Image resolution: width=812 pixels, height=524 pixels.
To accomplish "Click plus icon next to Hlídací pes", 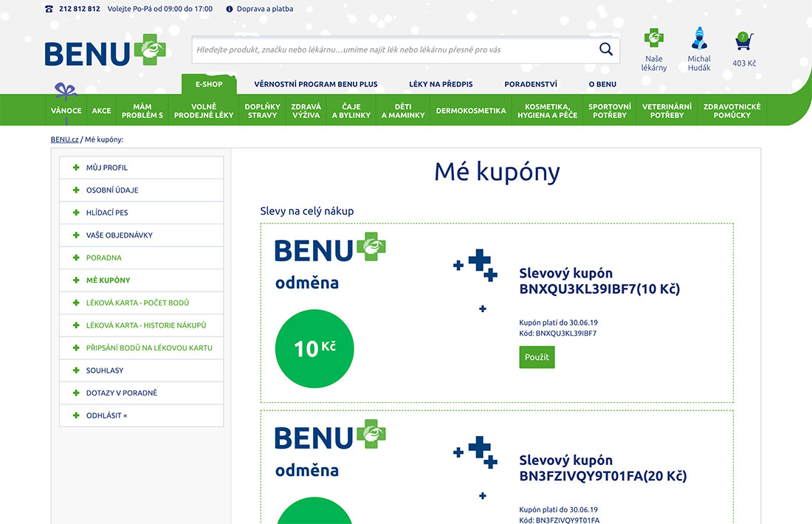I will pos(76,213).
